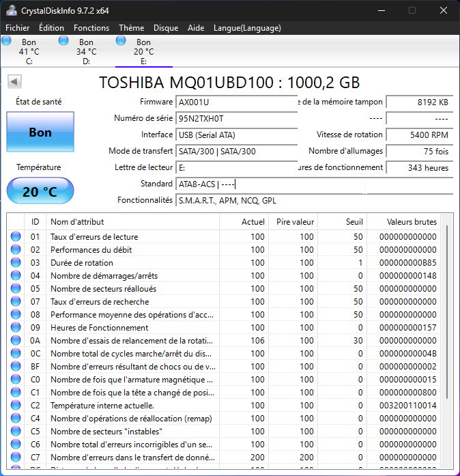The height and width of the screenshot is (476, 460).
Task: Click the CrystalDiskInfo app icon in title bar
Action: [12, 10]
